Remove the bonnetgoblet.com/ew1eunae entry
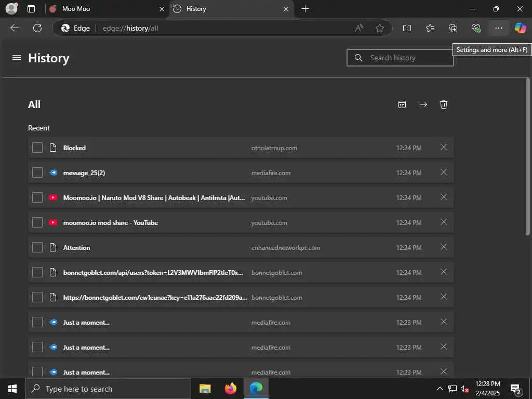532x399 pixels. pyautogui.click(x=444, y=297)
